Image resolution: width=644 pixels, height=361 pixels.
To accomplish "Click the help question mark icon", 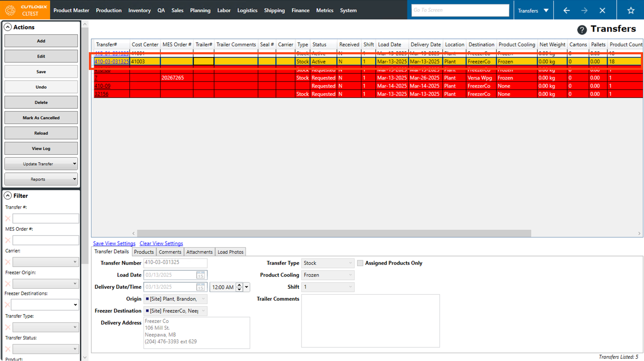I will [x=582, y=29].
